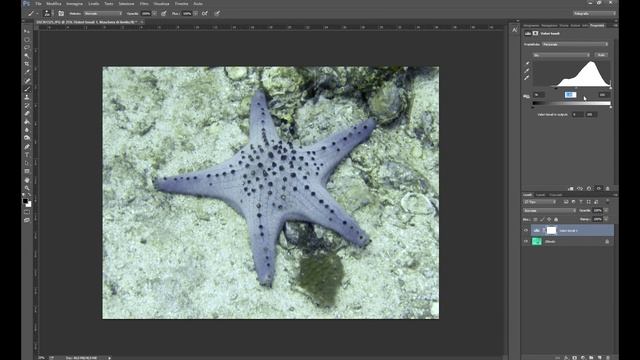Open layer Opacità slider arrow
Viewport: 640px width, 360px height.
tap(606, 211)
